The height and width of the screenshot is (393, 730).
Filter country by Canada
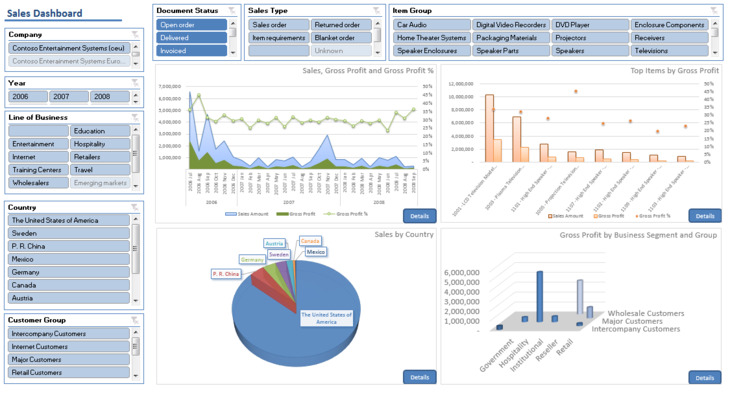pos(69,285)
